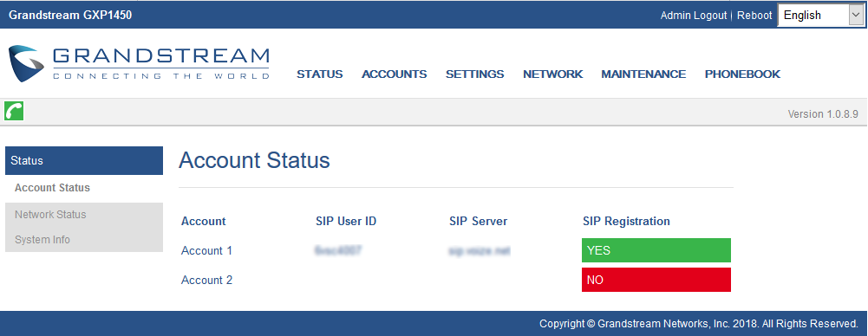This screenshot has width=868, height=336.
Task: Click the copyright footer text
Action: tap(699, 323)
